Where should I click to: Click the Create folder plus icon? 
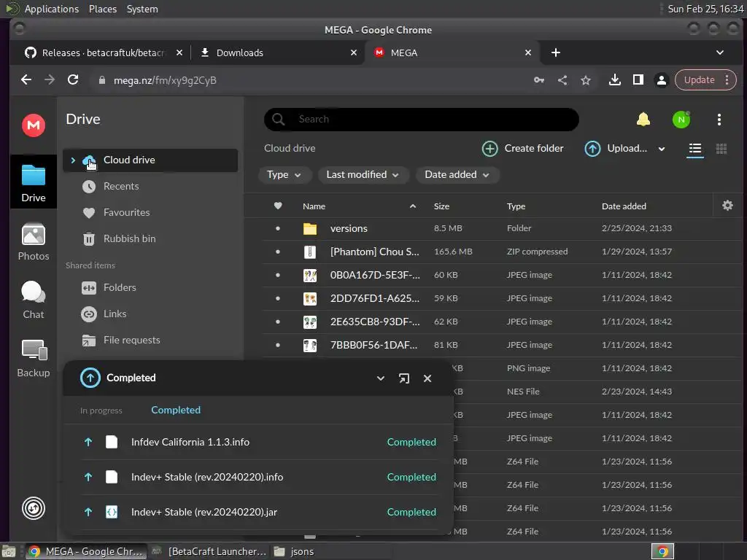[x=489, y=149]
